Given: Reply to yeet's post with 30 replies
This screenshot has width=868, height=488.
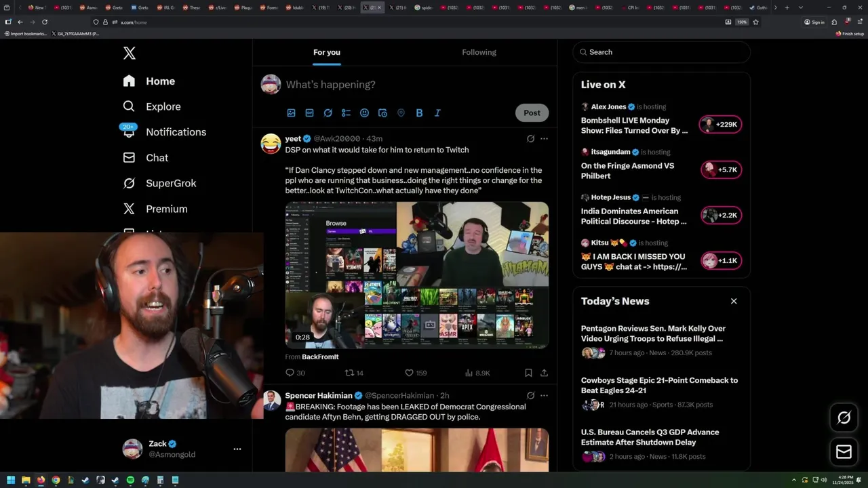Looking at the screenshot, I should [x=295, y=373].
